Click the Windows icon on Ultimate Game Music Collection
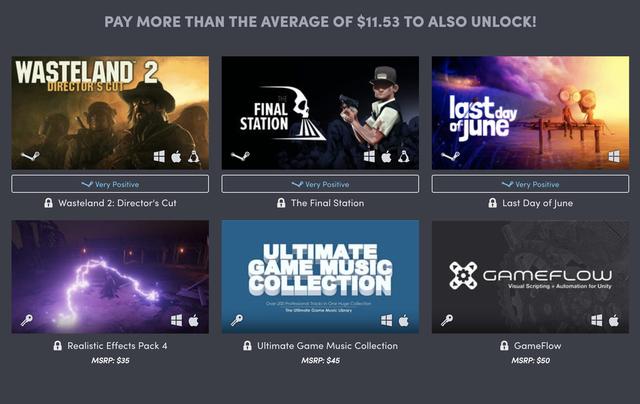This screenshot has width=640, height=404. [386, 320]
